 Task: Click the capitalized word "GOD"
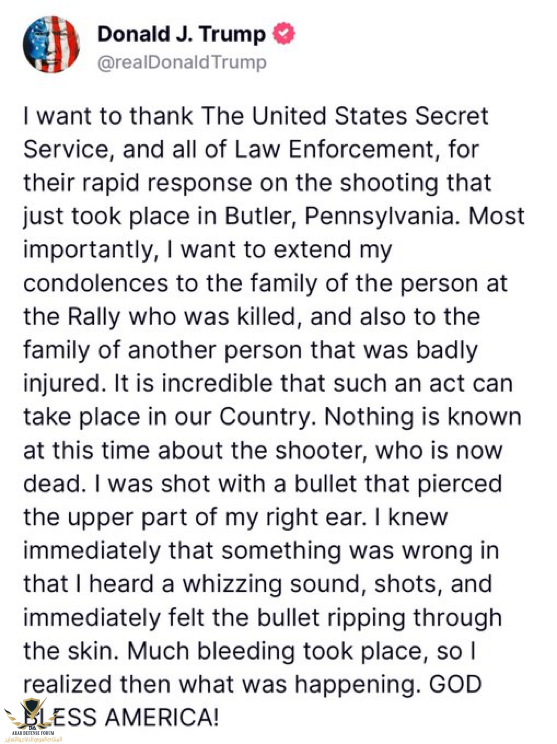pos(455,685)
